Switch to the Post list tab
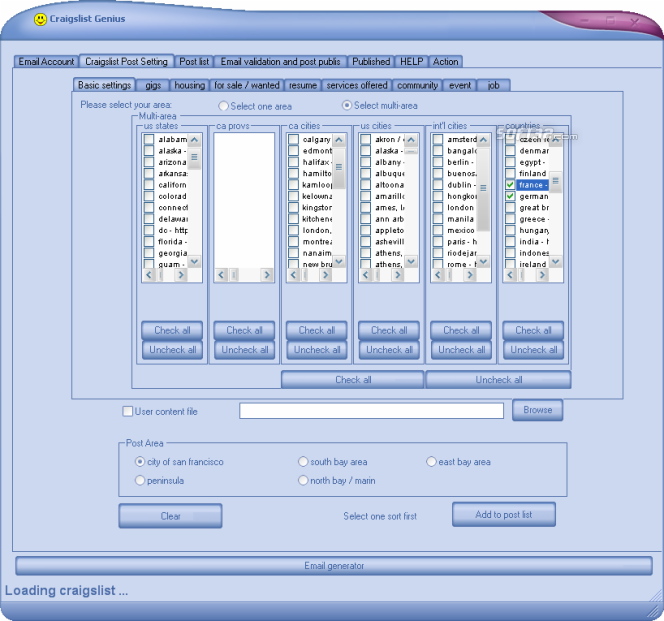The image size is (664, 621). point(194,62)
